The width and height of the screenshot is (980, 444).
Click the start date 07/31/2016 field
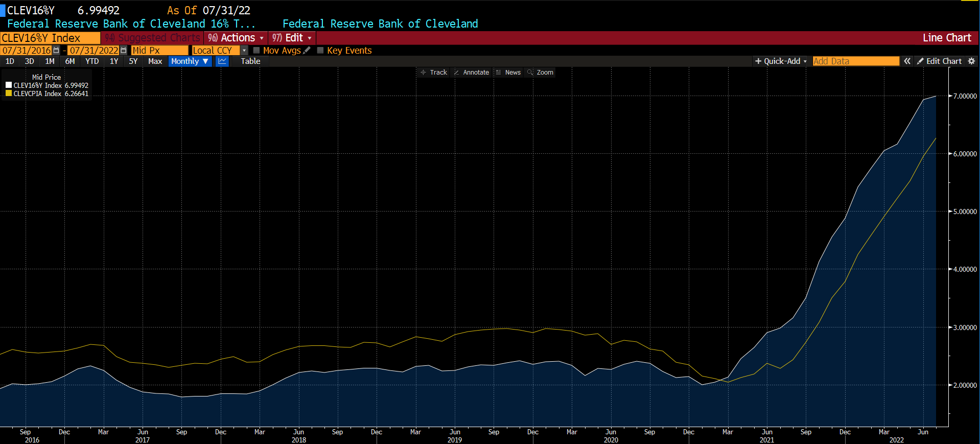tap(27, 50)
